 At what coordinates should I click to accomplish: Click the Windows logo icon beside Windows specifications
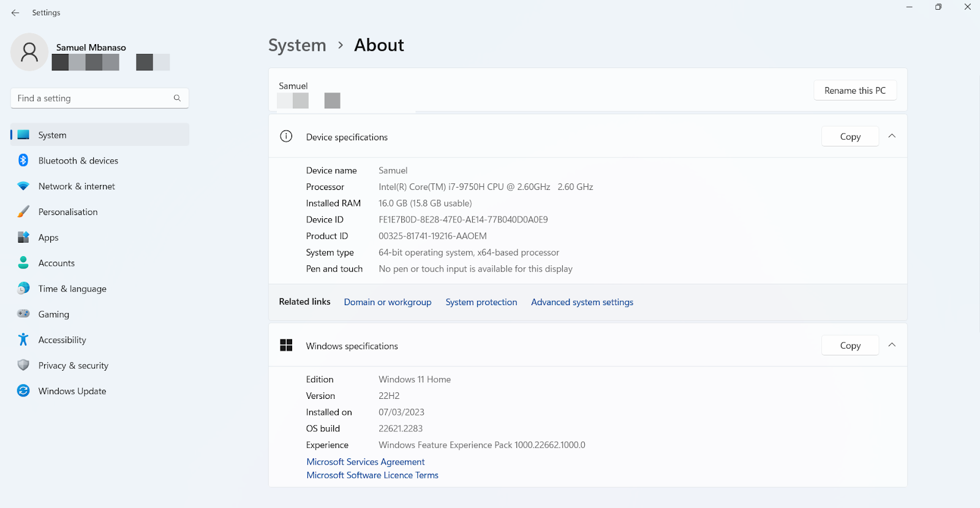pos(286,345)
